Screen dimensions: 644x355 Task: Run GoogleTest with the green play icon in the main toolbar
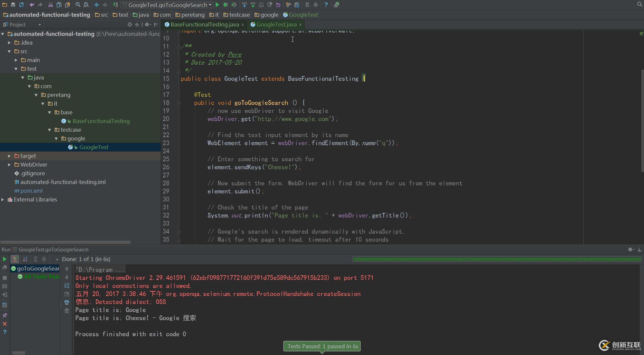pos(217,5)
